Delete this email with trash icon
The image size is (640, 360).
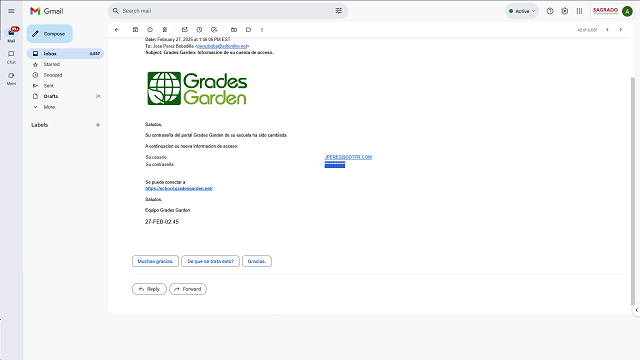tap(165, 30)
